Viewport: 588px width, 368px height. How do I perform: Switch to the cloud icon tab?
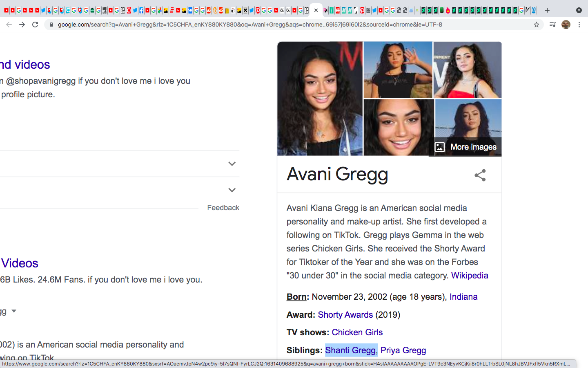tap(411, 11)
